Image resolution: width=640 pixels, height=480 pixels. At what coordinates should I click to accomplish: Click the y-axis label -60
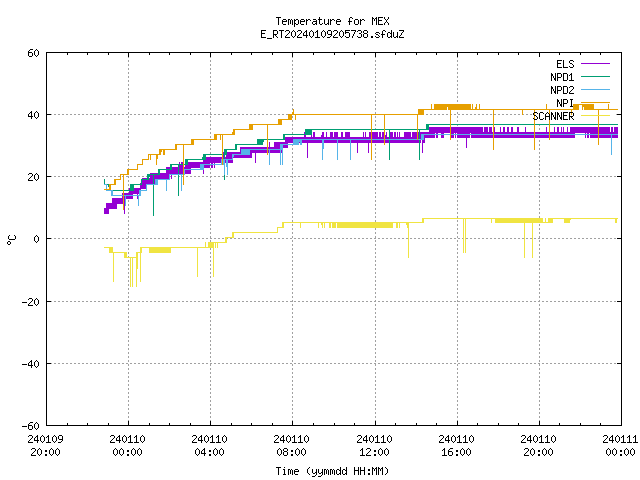[31, 426]
